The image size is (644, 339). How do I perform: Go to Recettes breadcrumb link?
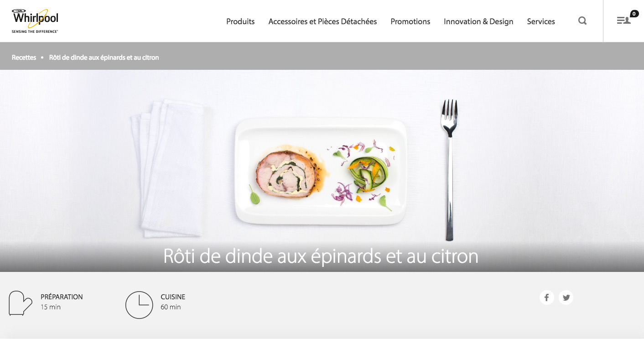click(24, 57)
